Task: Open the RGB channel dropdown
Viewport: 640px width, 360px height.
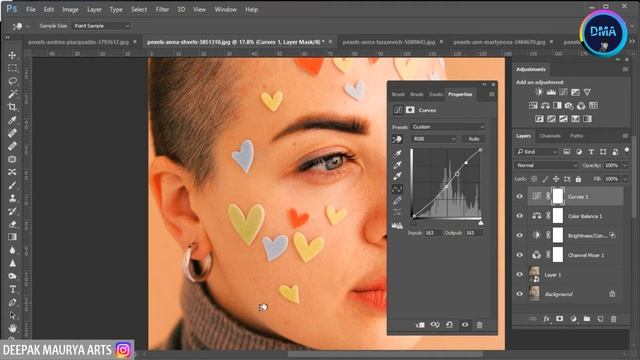Action: click(434, 139)
